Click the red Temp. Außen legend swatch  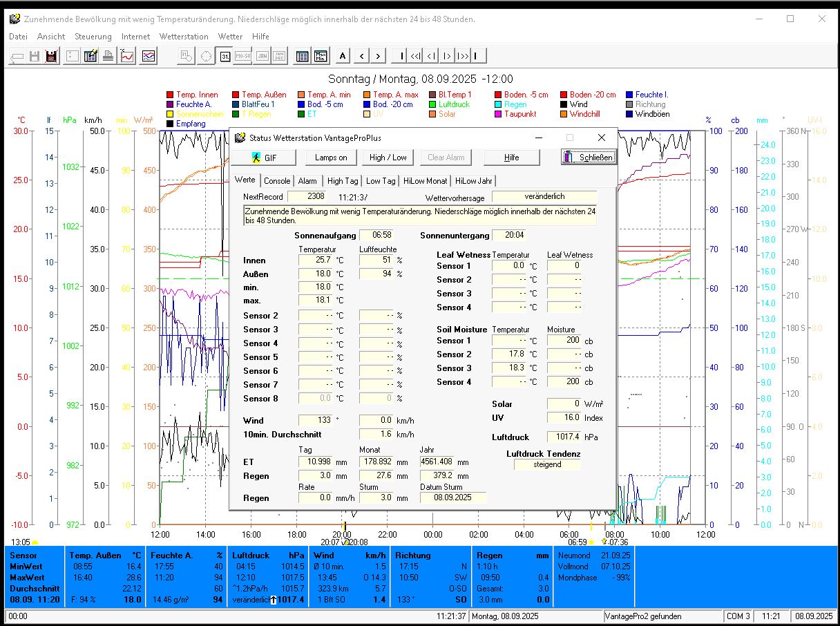tap(236, 95)
